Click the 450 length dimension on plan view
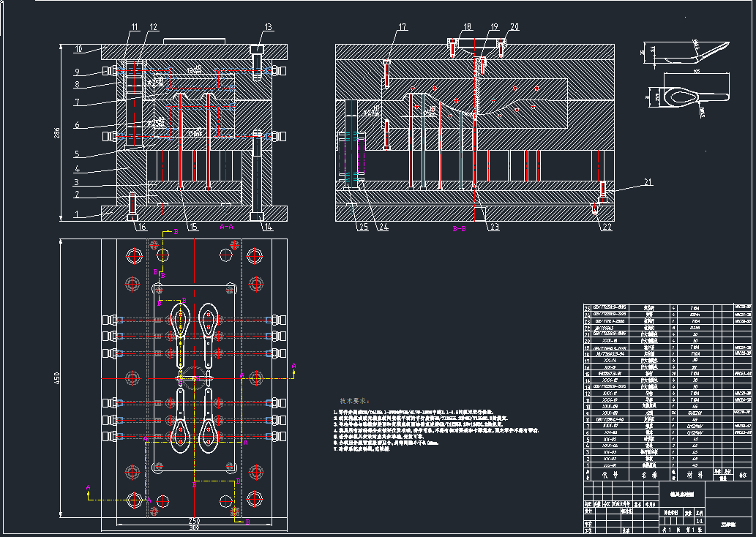756x537 pixels. click(x=56, y=378)
